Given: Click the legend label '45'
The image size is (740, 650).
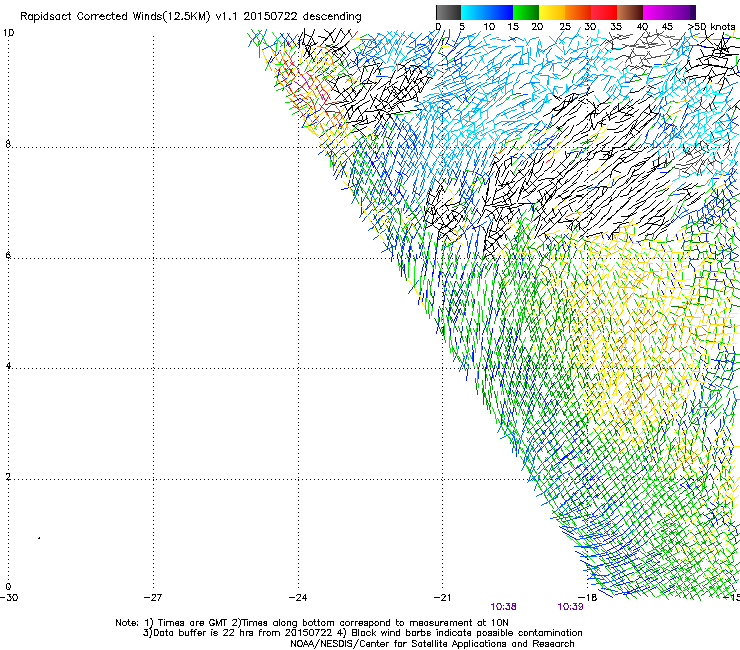Looking at the screenshot, I should click(667, 27).
